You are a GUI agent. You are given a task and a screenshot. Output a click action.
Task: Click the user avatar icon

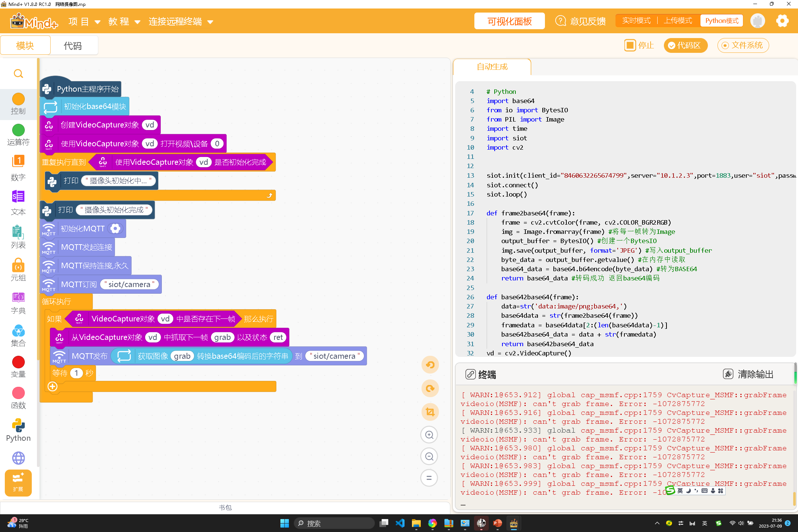(758, 21)
